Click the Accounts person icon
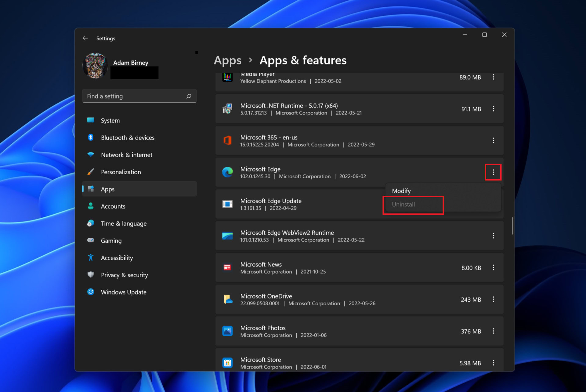Screen dimensions: 586x392 click(x=91, y=206)
